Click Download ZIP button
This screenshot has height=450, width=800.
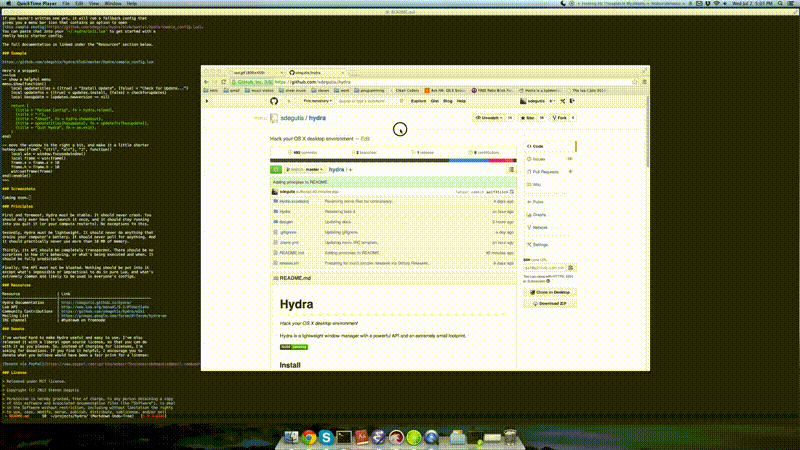click(x=550, y=304)
